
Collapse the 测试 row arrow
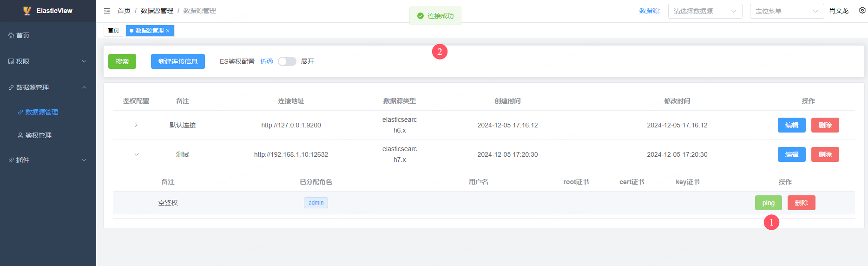pyautogui.click(x=136, y=154)
